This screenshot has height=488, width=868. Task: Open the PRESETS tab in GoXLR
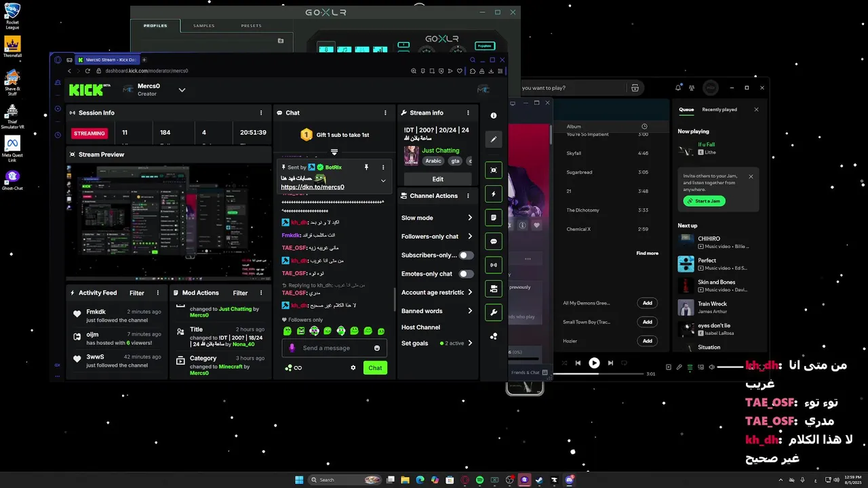pyautogui.click(x=251, y=26)
